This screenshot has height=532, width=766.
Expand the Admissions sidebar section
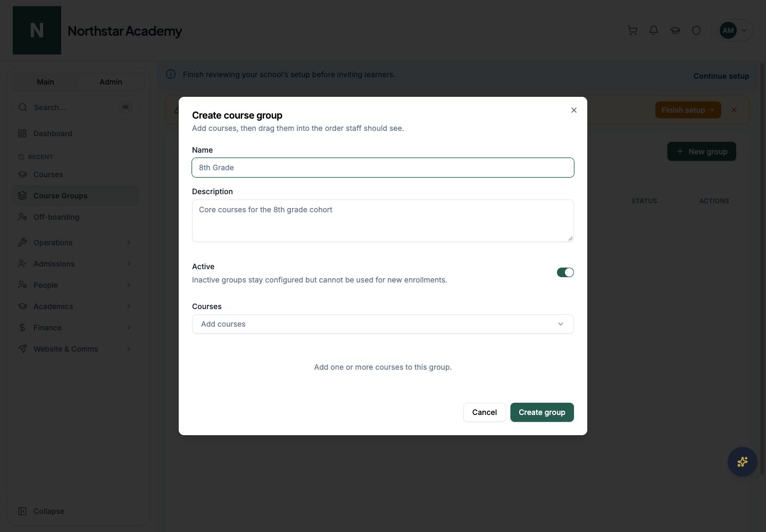click(129, 264)
